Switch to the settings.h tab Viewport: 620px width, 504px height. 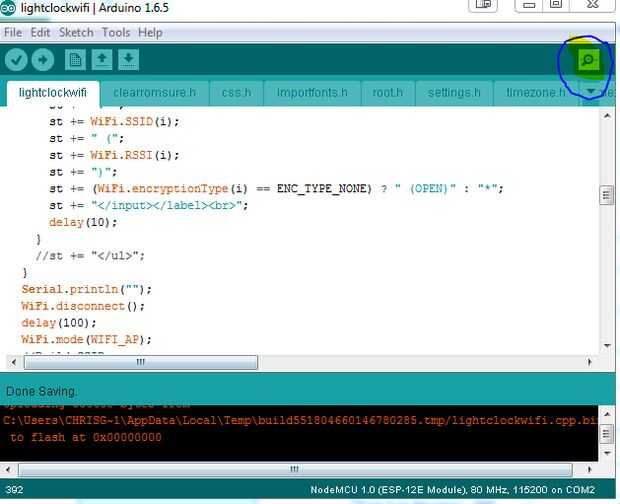[454, 93]
